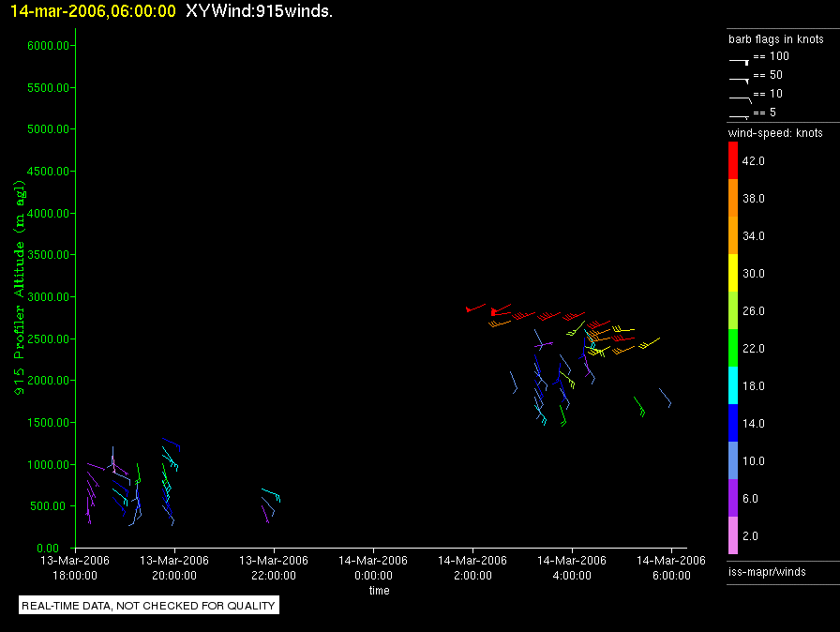Click the 'wind-speed: knots' legend heading
The image size is (840, 632).
(x=775, y=133)
